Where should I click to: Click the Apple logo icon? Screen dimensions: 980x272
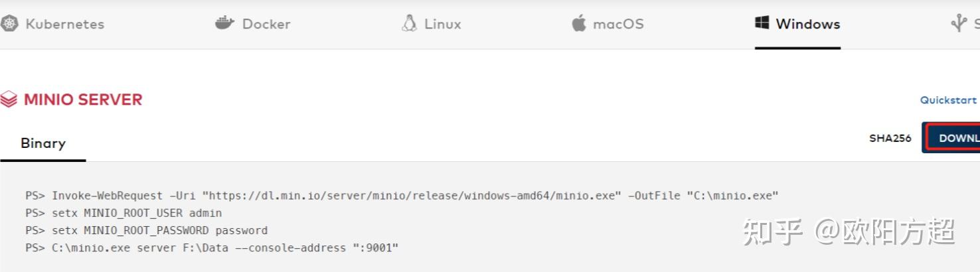[579, 24]
